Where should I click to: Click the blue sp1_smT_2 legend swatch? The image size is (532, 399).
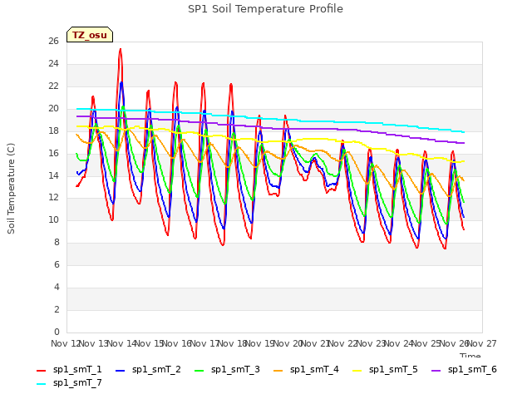point(120,371)
